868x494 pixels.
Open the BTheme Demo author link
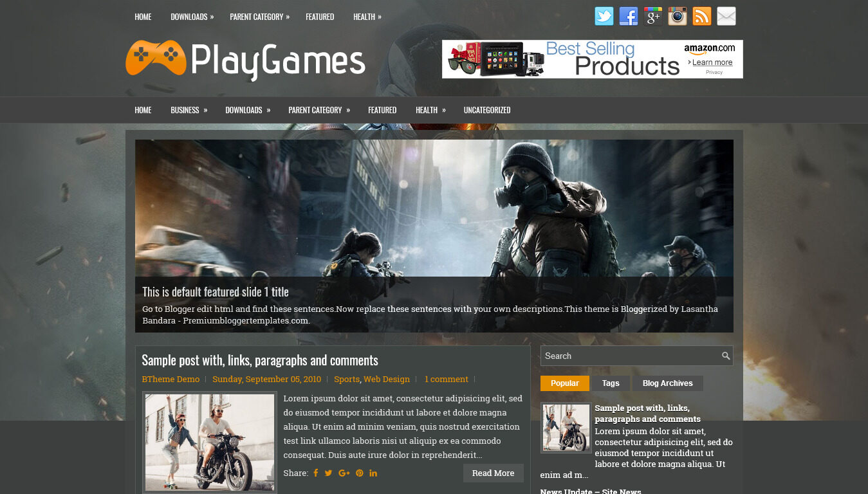tap(171, 379)
